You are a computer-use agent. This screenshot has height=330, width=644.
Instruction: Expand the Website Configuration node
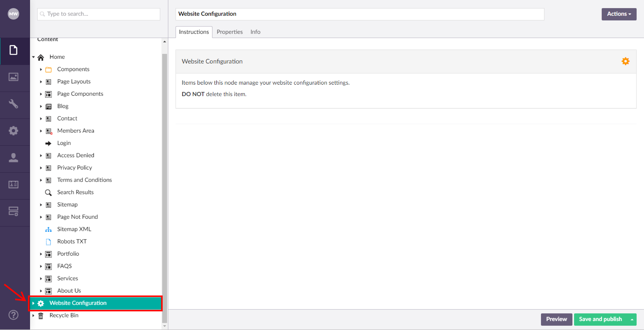click(x=33, y=303)
